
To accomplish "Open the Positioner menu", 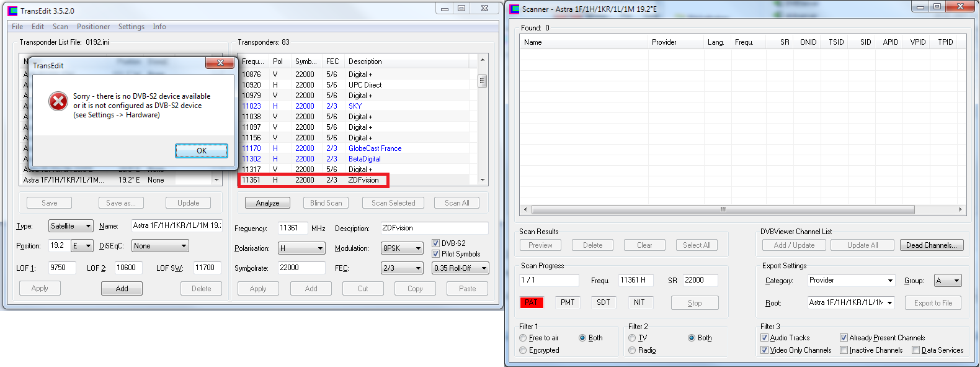I will click(93, 27).
